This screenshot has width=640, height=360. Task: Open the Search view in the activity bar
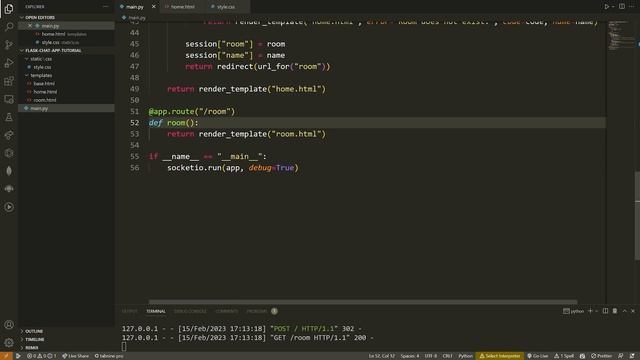click(x=9, y=27)
